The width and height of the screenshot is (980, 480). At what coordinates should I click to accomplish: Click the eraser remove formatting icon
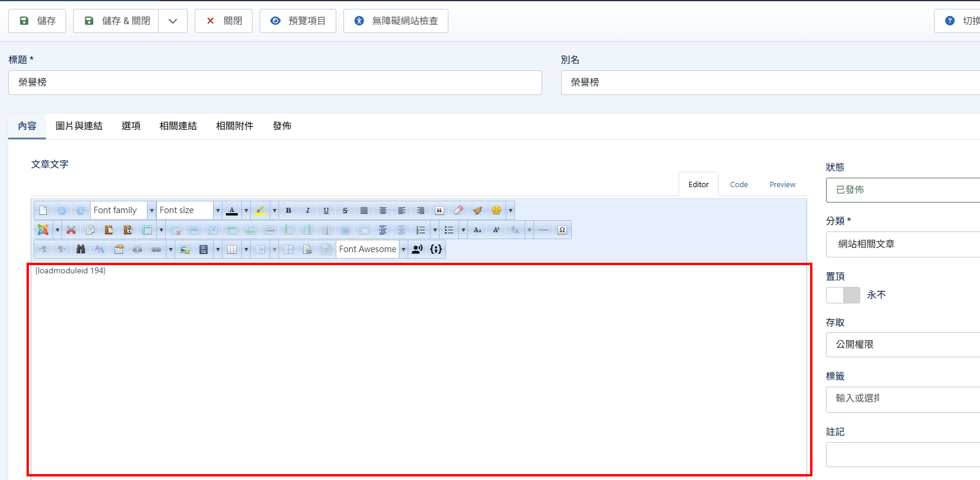pyautogui.click(x=458, y=210)
